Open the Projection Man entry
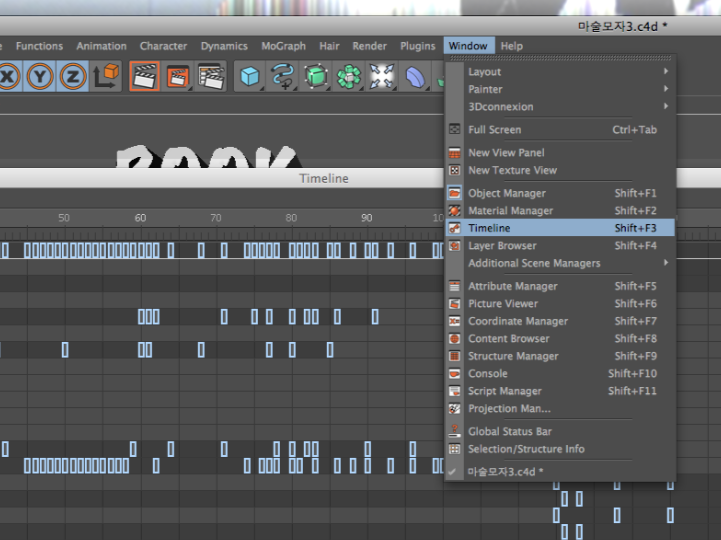This screenshot has width=721, height=540. tap(560, 408)
